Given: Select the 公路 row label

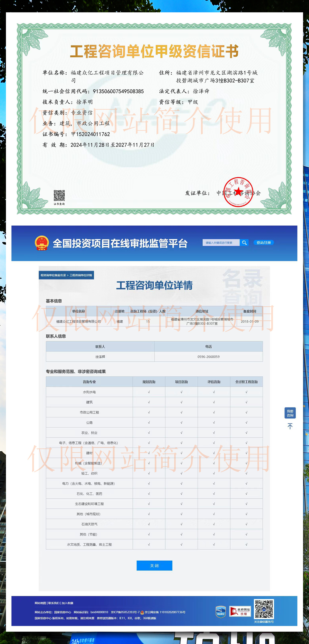Looking at the screenshot, I should coord(89,422).
